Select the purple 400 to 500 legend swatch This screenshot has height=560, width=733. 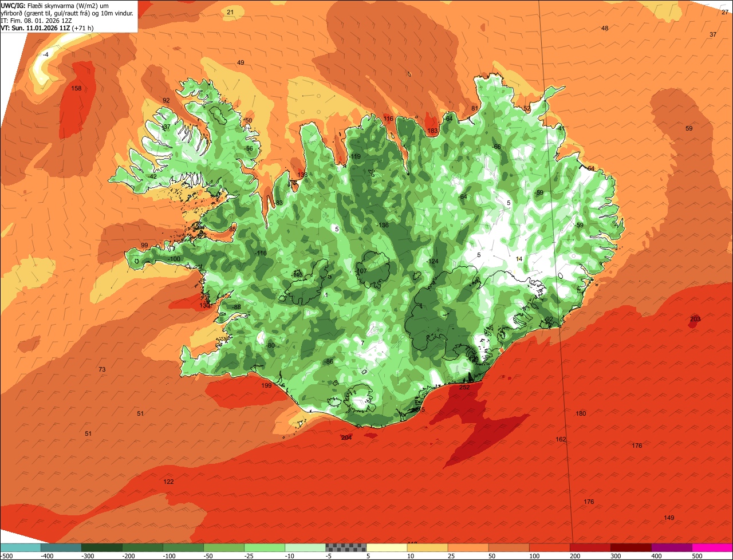coord(672,547)
